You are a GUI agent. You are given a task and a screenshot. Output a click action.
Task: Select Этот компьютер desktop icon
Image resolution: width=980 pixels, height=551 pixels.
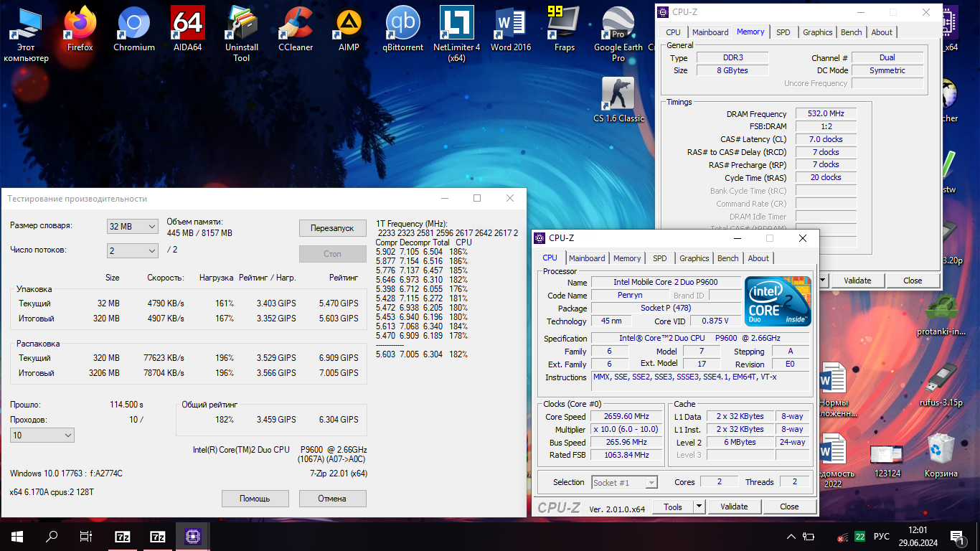tap(27, 34)
